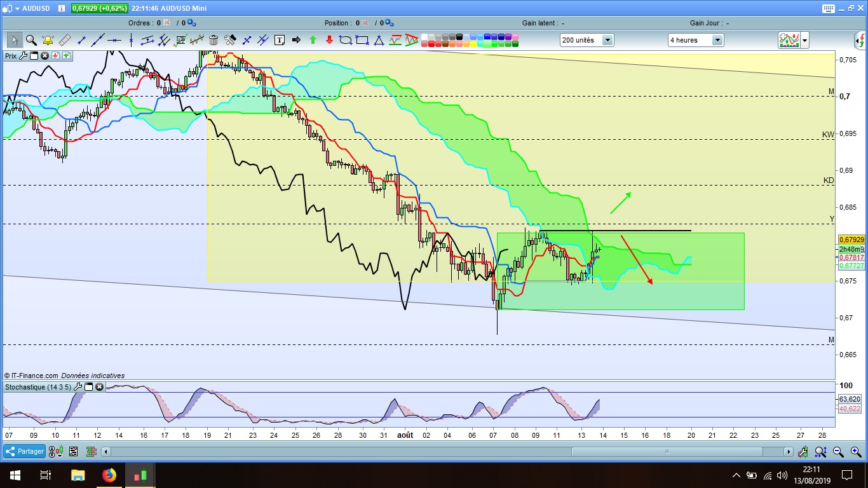Select the magnifier zoom tool
This screenshot has height=488, width=868.
pyautogui.click(x=31, y=40)
